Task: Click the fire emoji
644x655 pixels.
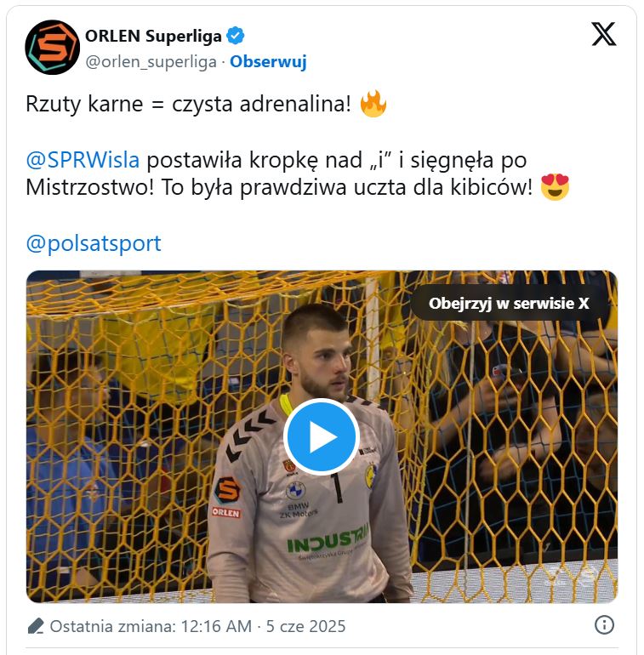Action: 373,104
